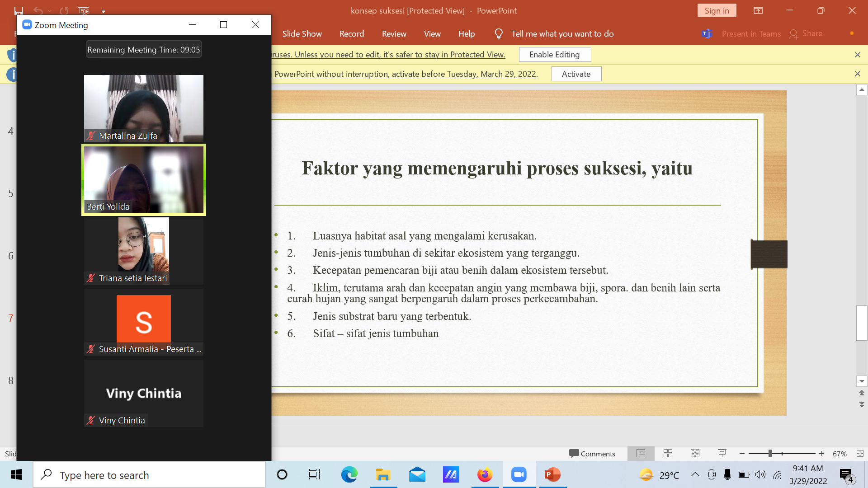Click the Enable Editing button
Screen dimensions: 868x488
tap(554, 55)
